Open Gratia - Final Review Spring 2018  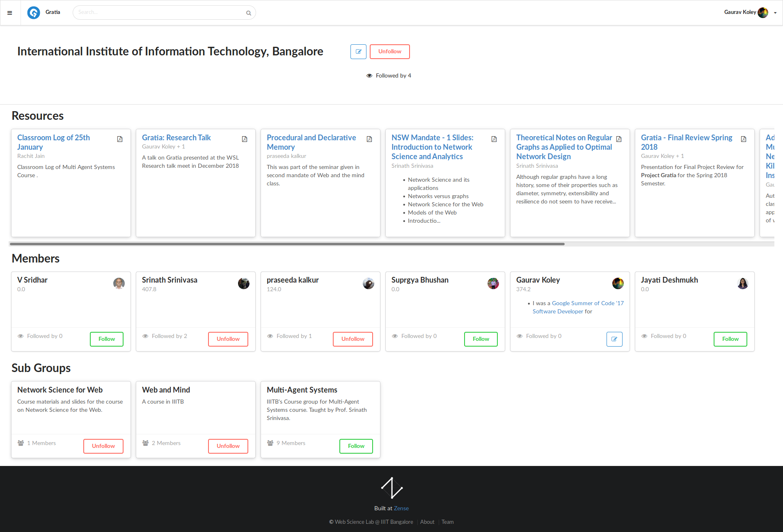pos(687,142)
